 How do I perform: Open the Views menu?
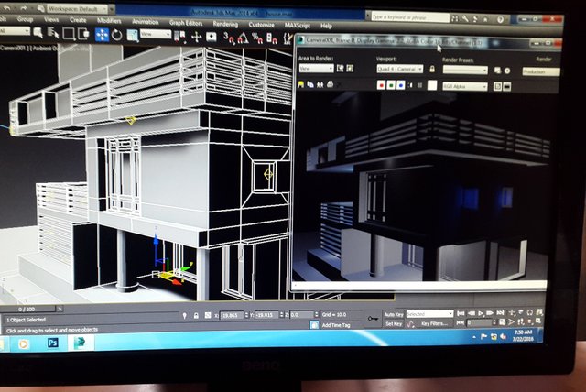point(51,19)
